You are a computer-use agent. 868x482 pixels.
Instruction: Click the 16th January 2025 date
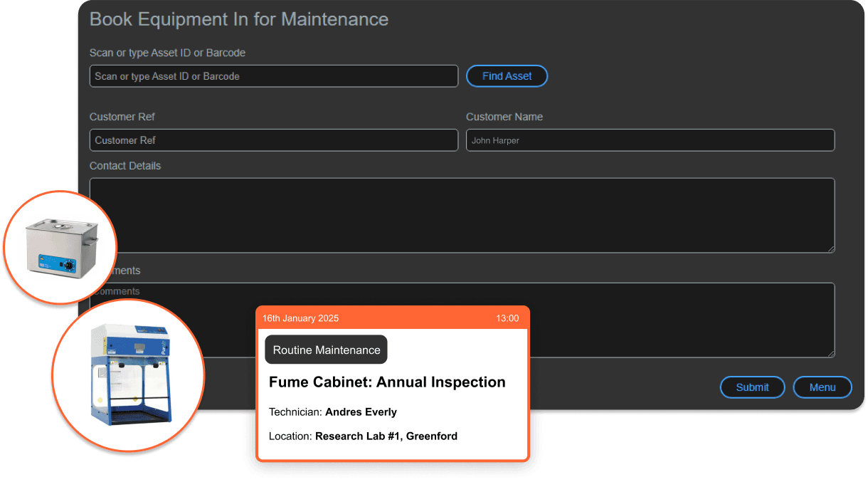(x=300, y=318)
